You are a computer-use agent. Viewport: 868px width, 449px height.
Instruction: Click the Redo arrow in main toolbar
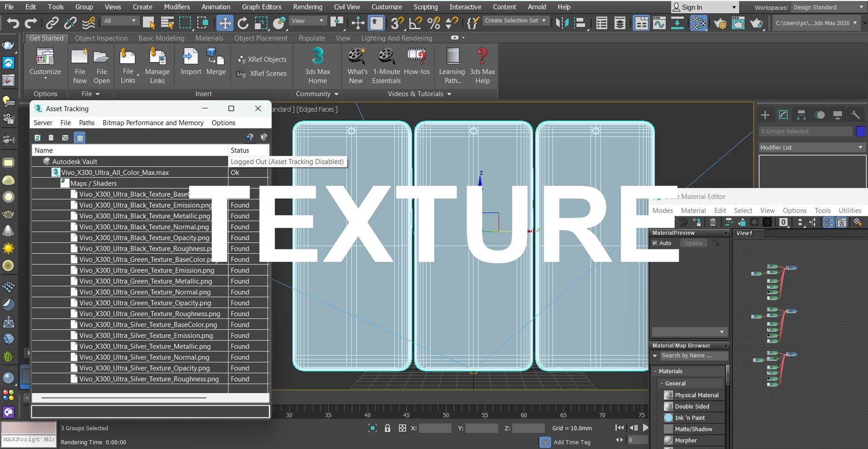point(31,23)
